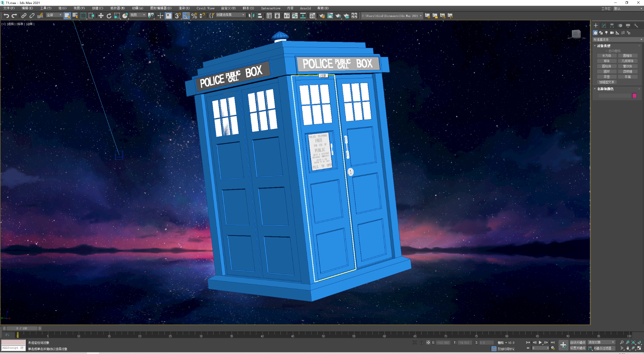
Task: Open the 全部 selection filter dropdown
Action: coord(54,15)
